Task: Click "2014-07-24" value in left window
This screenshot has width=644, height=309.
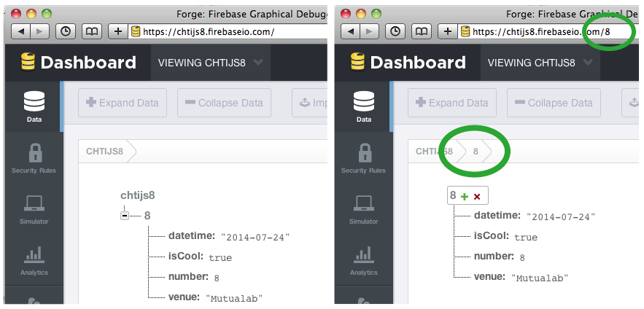Action: tap(255, 237)
